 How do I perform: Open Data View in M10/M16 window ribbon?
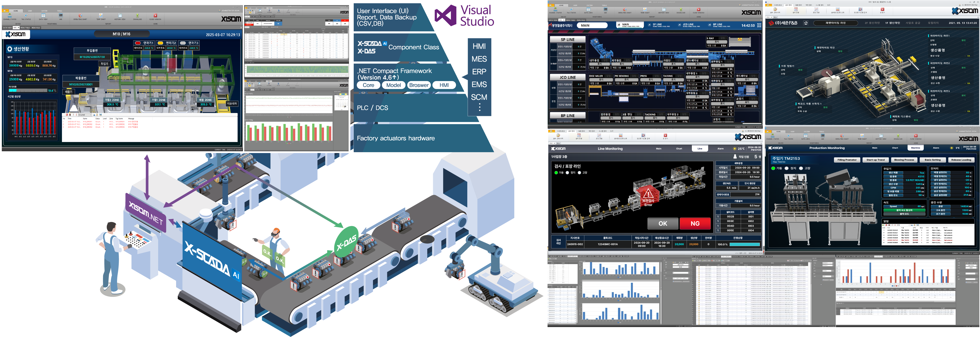pos(43,17)
